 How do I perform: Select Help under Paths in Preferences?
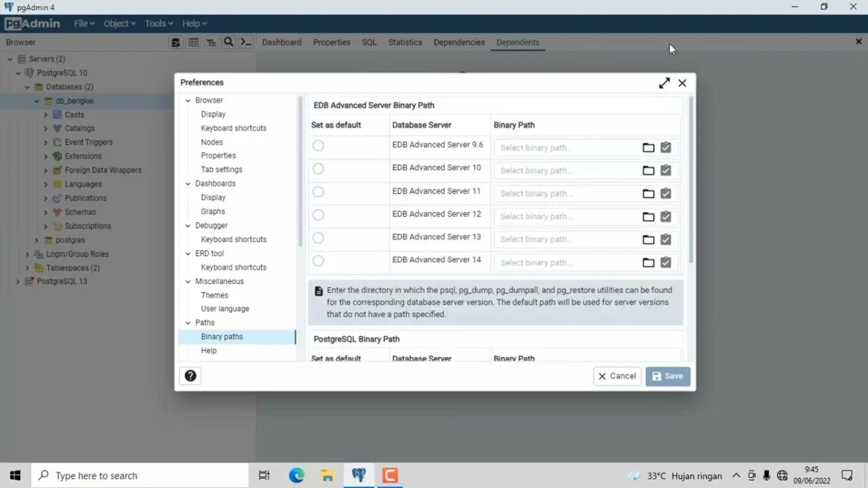coord(209,351)
